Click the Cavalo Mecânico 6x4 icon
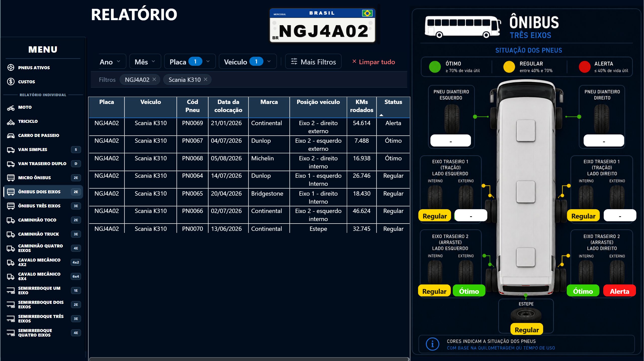Viewport: 644px width, 361px height. pos(11,276)
